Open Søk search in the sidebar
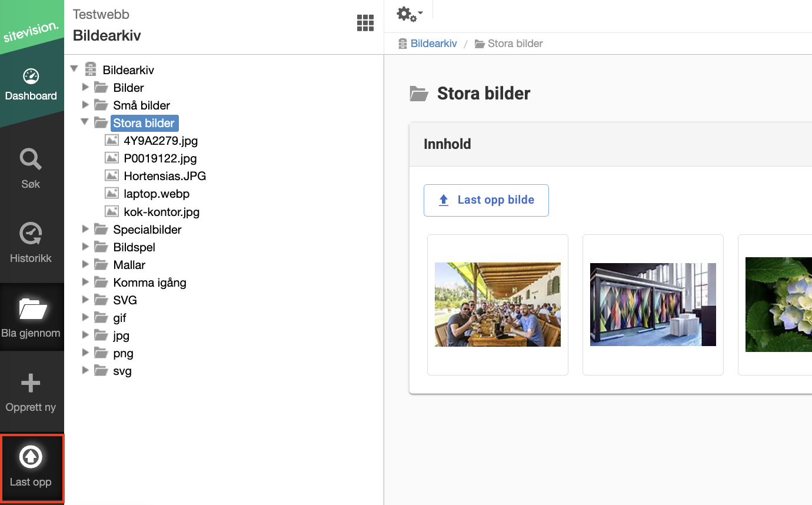The width and height of the screenshot is (812, 505). [31, 168]
